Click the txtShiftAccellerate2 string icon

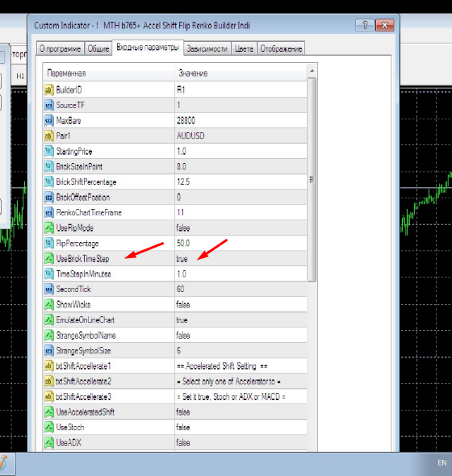(49, 382)
